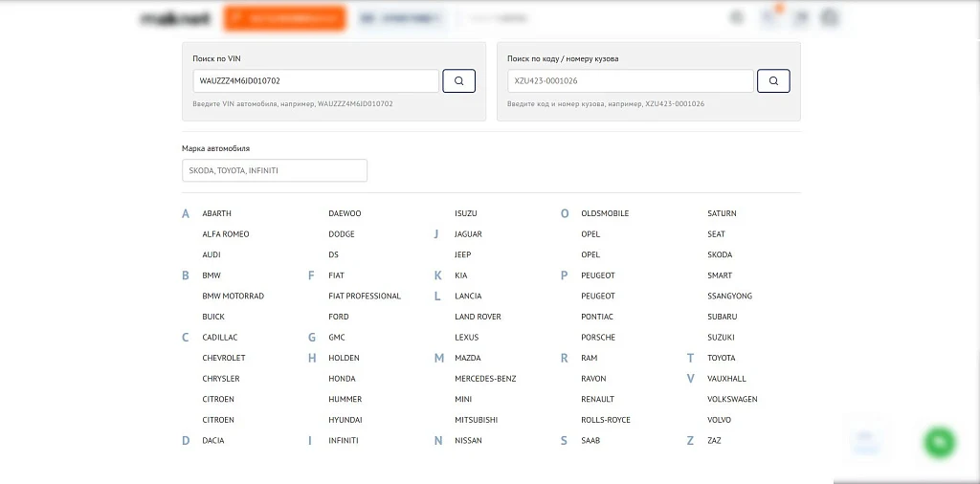Select the RAVON brand
Image resolution: width=980 pixels, height=484 pixels.
click(x=593, y=379)
